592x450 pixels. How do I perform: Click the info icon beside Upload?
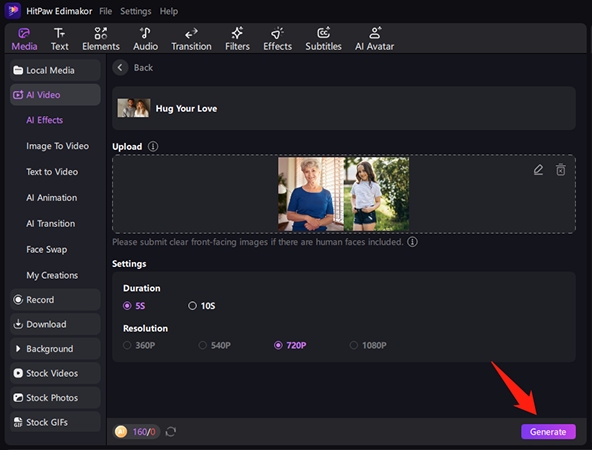pos(153,146)
